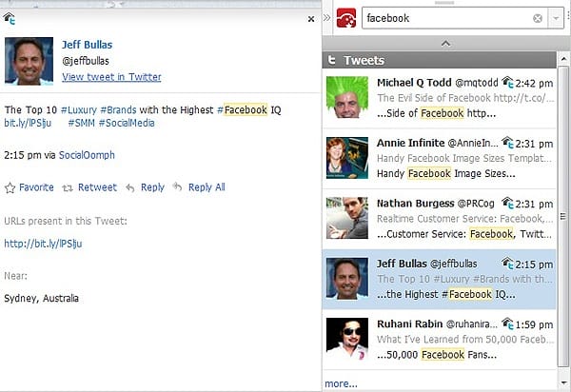Open the View tweet in Twitter link
This screenshot has height=392, width=571.
(x=111, y=77)
